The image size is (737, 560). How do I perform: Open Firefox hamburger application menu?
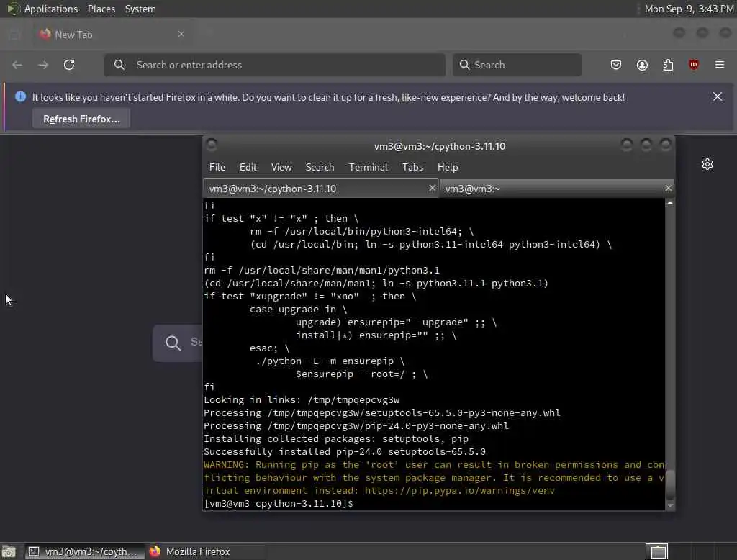(720, 65)
